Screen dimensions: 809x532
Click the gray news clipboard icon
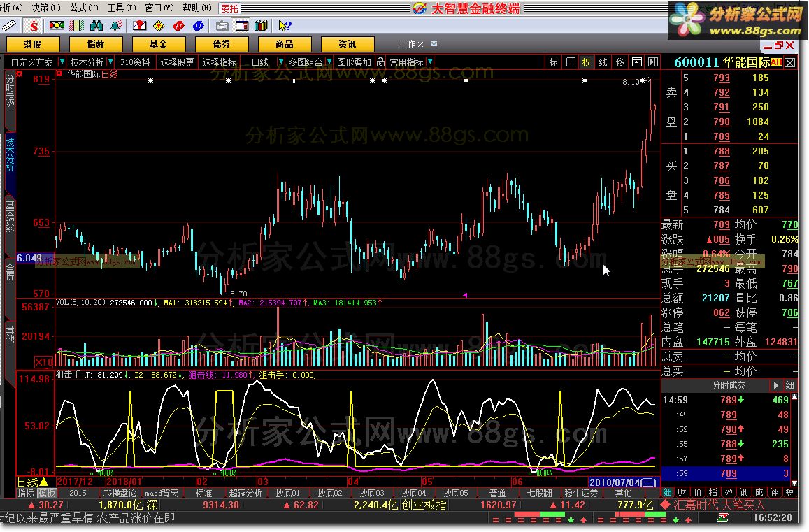click(x=222, y=25)
